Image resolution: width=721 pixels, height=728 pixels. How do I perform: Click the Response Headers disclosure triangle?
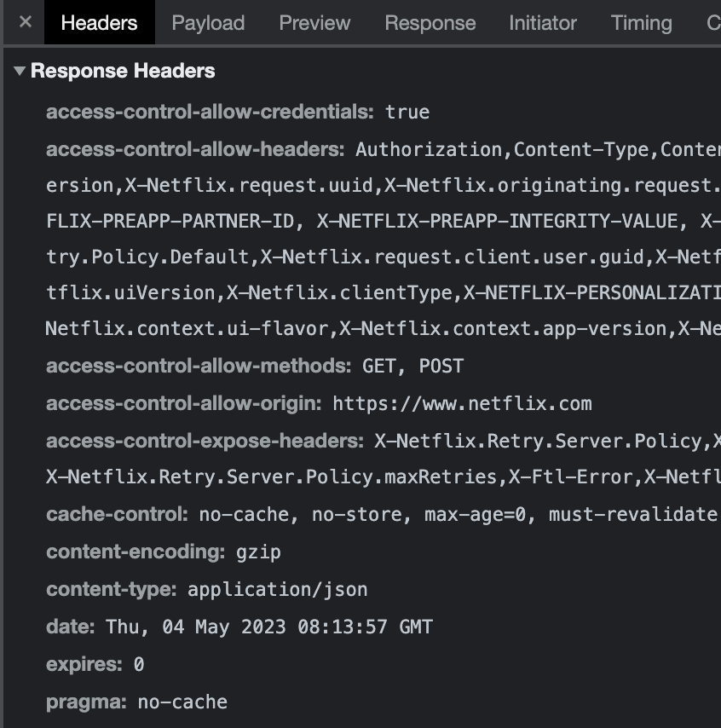point(19,71)
